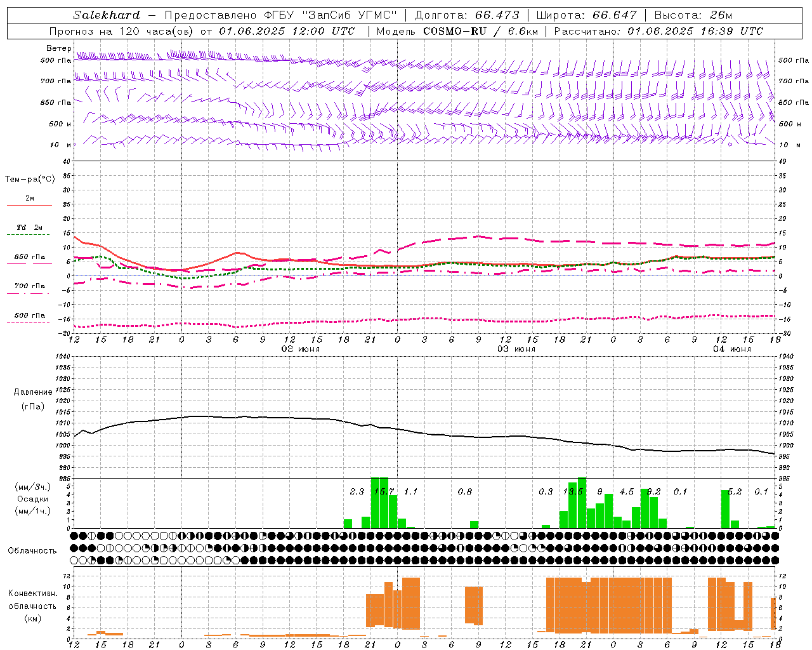
Task: Click the pink dotted '500 гПа' legend line
Action: pos(28,322)
